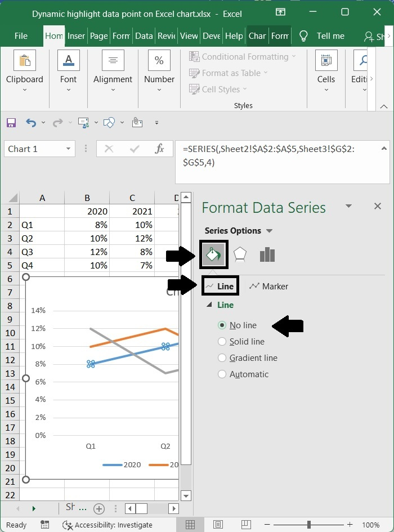Select the Line sub-tab

[x=220, y=287]
